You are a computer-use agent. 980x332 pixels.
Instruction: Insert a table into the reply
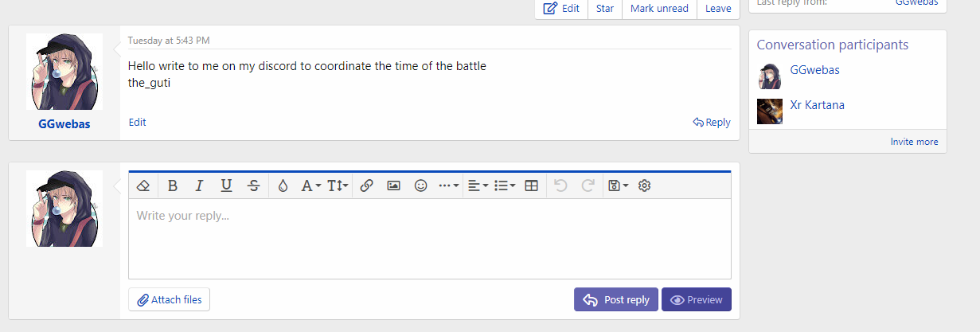click(532, 186)
